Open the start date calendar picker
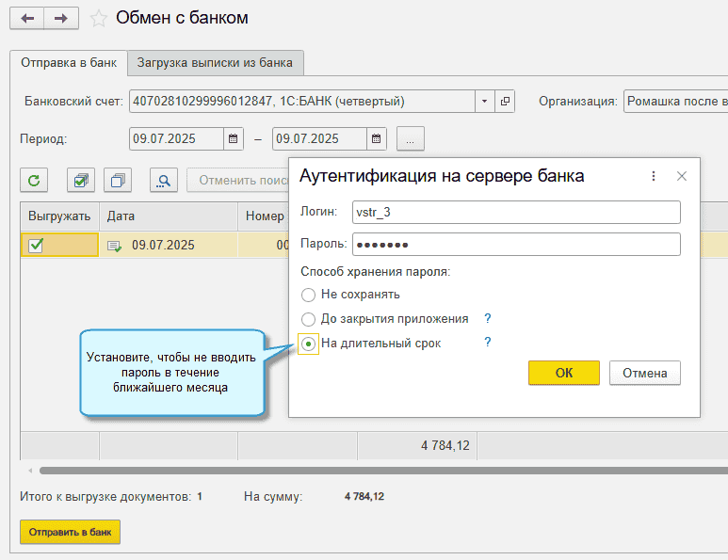The height and width of the screenshot is (560, 728). coord(234,138)
